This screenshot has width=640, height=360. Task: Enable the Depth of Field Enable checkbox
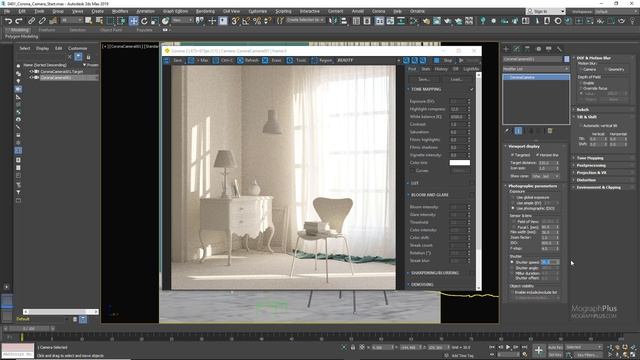581,83
